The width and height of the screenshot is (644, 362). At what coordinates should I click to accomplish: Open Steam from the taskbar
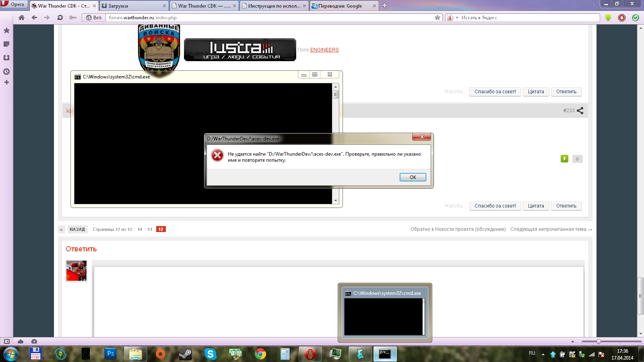click(185, 354)
